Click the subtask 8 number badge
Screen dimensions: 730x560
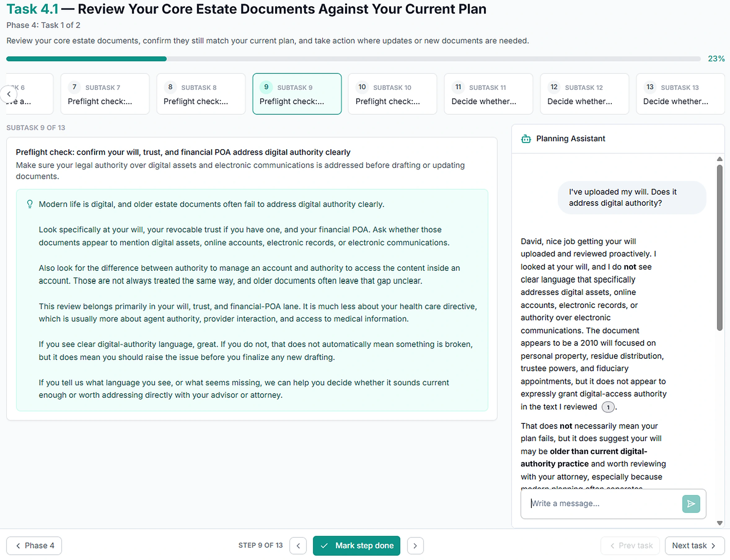click(170, 87)
